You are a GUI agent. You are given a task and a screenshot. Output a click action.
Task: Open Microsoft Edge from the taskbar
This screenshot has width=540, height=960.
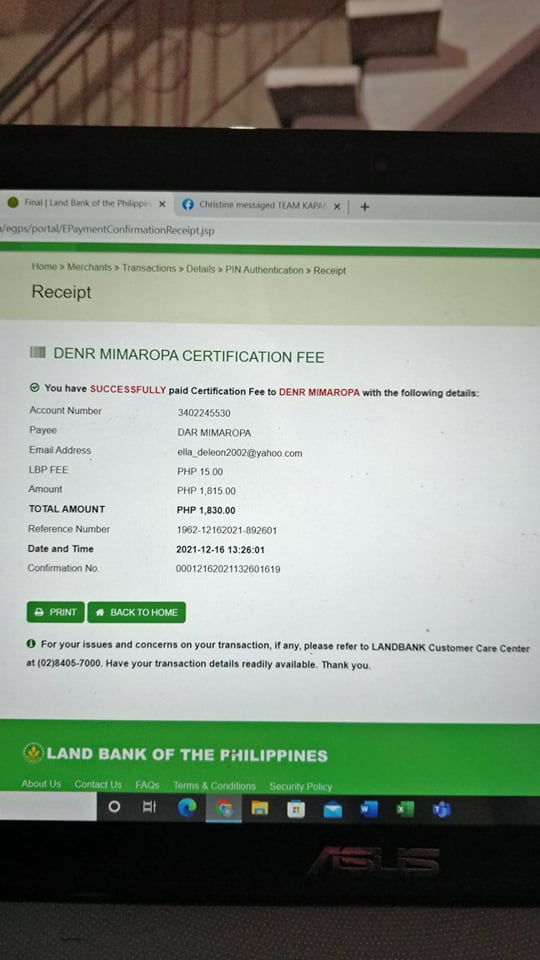(x=187, y=808)
